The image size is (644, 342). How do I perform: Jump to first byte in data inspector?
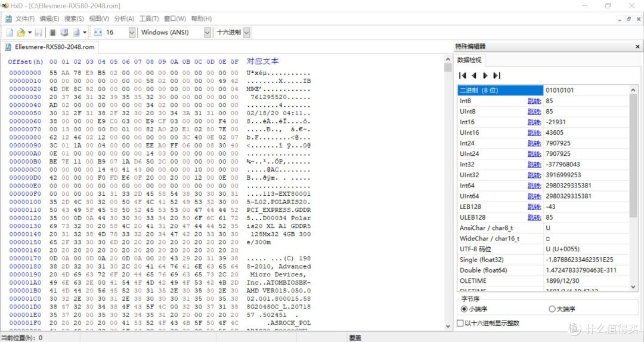click(x=462, y=76)
